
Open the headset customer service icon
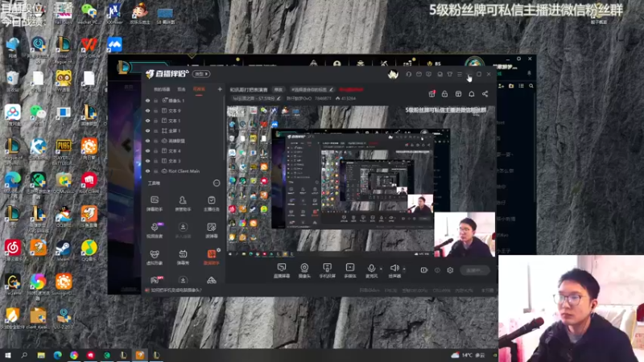click(x=409, y=74)
